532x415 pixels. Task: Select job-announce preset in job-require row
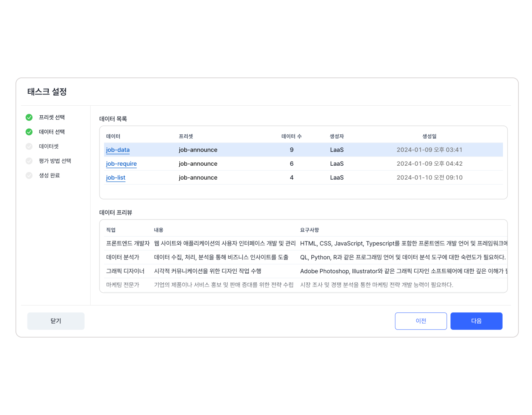point(198,164)
